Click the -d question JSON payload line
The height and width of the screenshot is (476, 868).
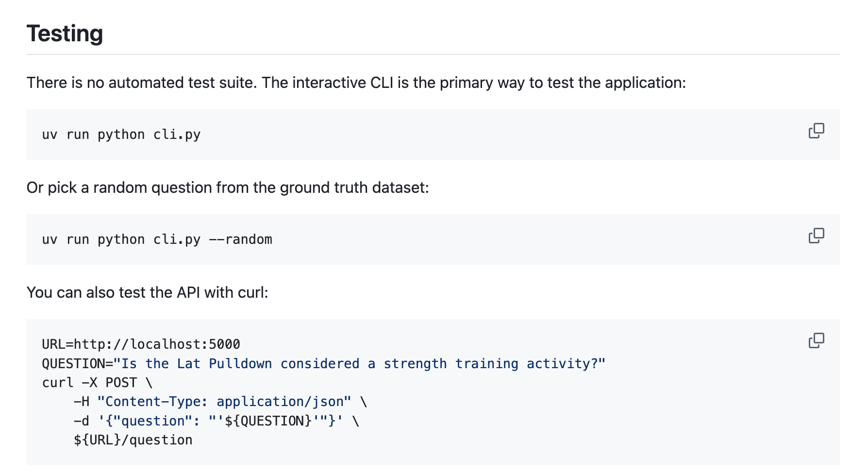[x=216, y=421]
